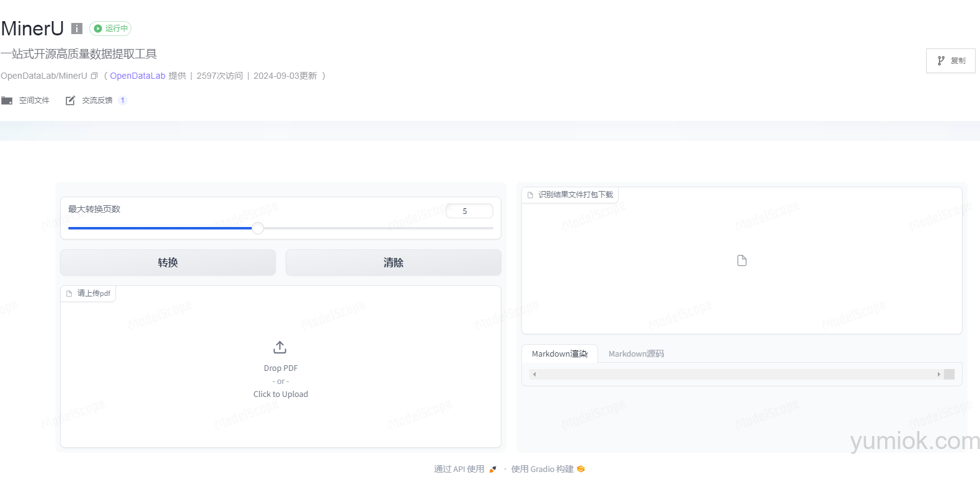Screen dimensions: 980x485
Task: Click the '2597次访问' visit count text
Action: coord(220,76)
